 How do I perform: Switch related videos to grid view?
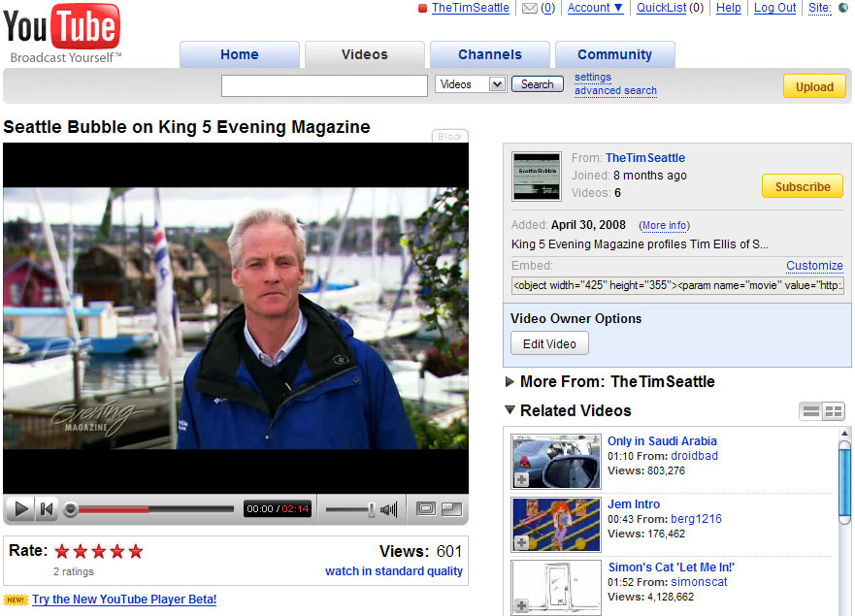pos(834,411)
